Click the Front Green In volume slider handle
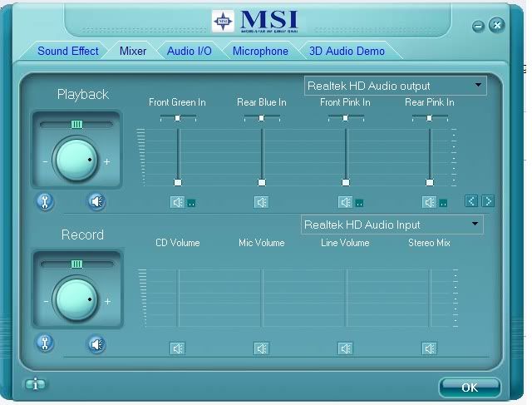Image resolution: width=532 pixels, height=405 pixels. pyautogui.click(x=178, y=183)
